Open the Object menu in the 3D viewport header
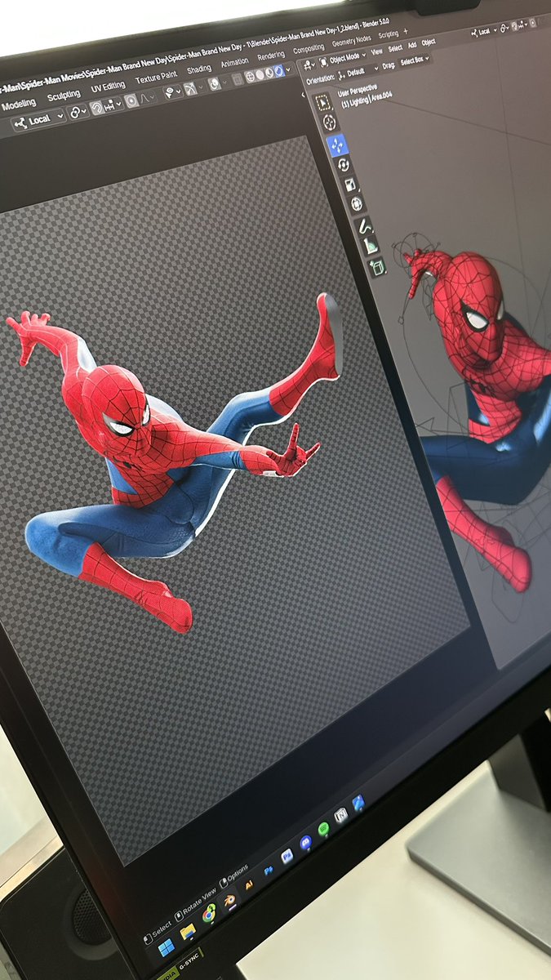This screenshot has width=551, height=980. coord(429,42)
